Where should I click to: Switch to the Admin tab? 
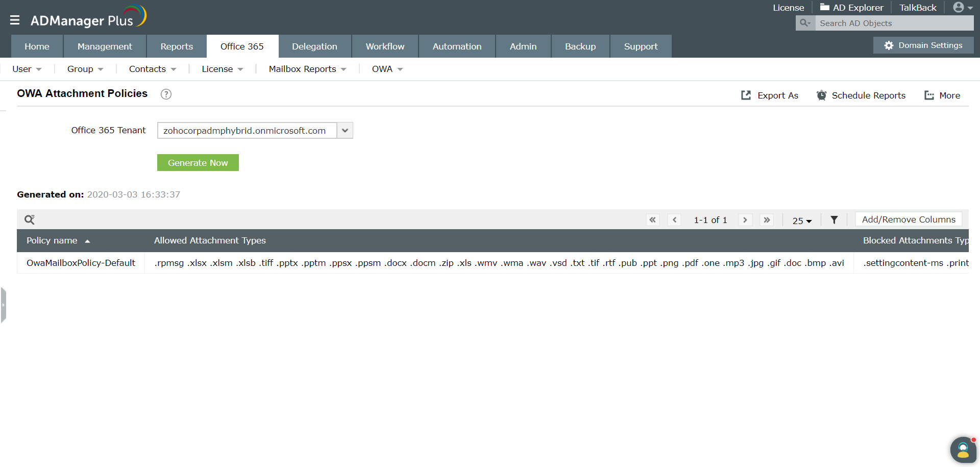click(x=523, y=46)
